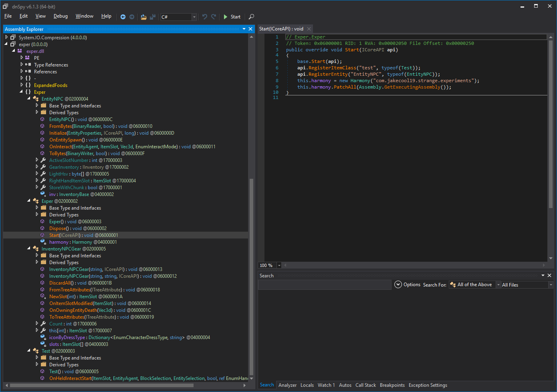
Task: Click the Undo arrow in toolbar
Action: click(x=205, y=17)
